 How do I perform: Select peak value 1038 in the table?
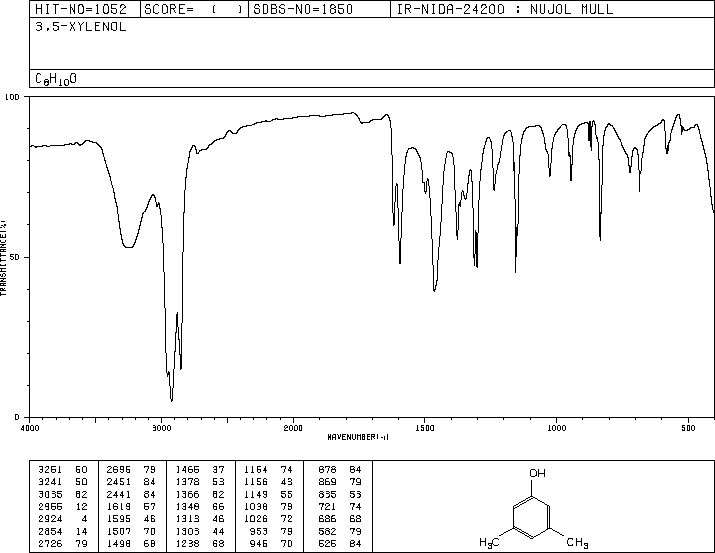point(256,506)
